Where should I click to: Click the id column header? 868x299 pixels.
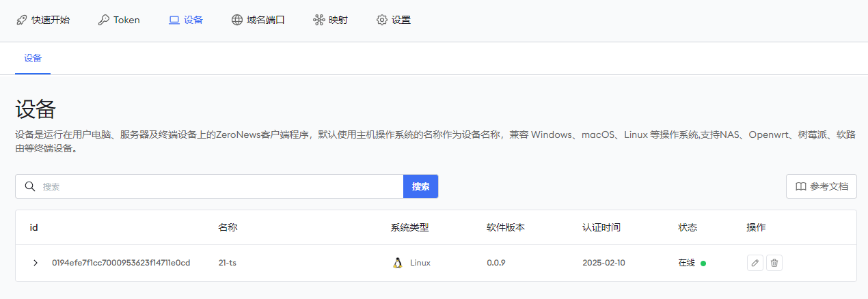pos(34,227)
